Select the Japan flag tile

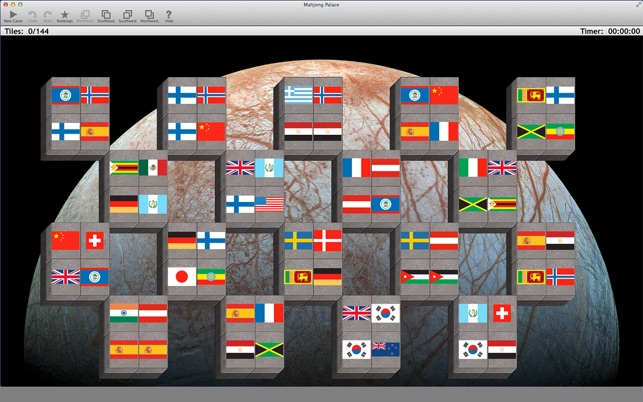click(x=182, y=277)
